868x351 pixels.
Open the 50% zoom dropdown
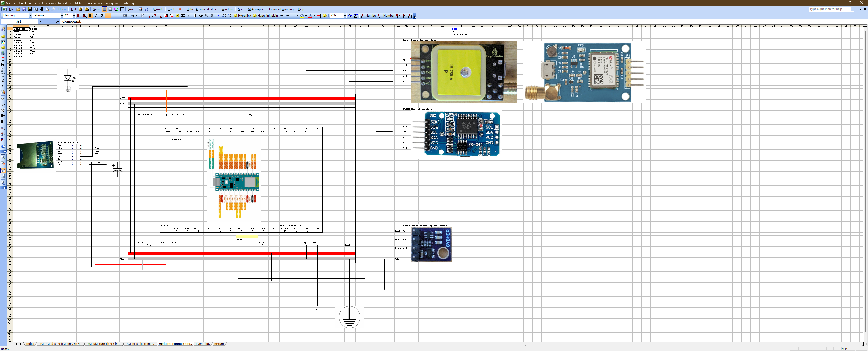click(x=345, y=15)
